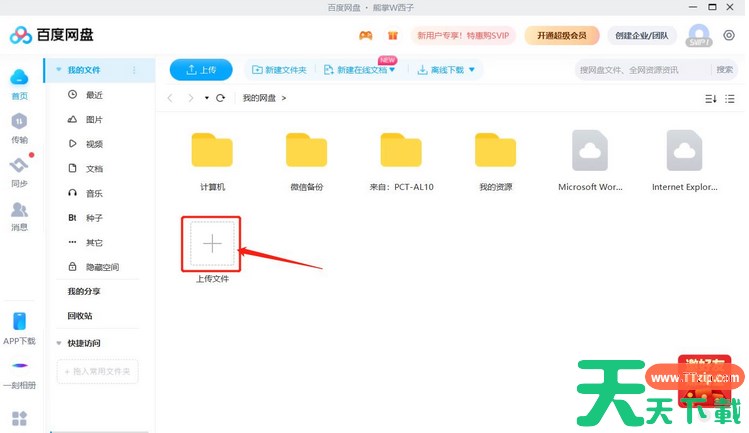749x433 pixels.
Task: Click 创建企业/团队 button
Action: 642,35
